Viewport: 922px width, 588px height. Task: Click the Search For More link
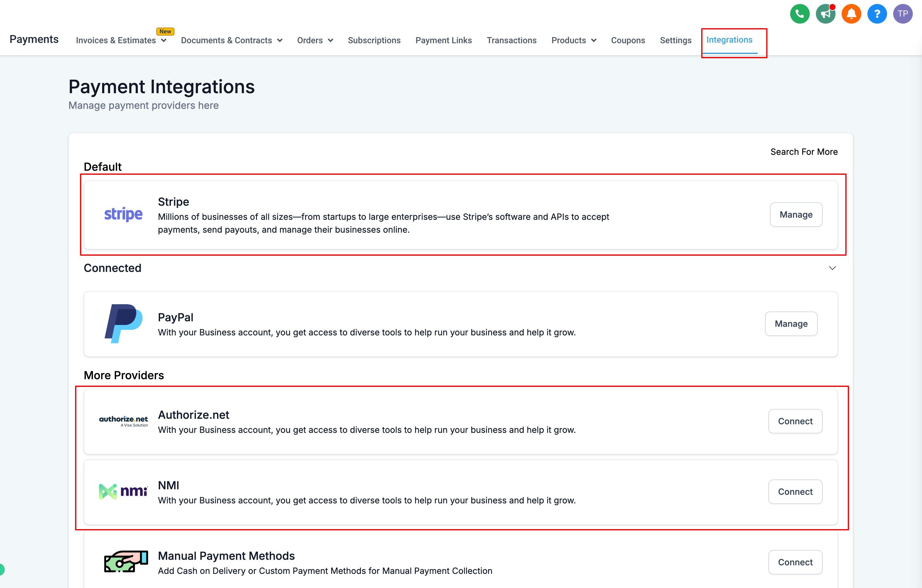(x=804, y=151)
